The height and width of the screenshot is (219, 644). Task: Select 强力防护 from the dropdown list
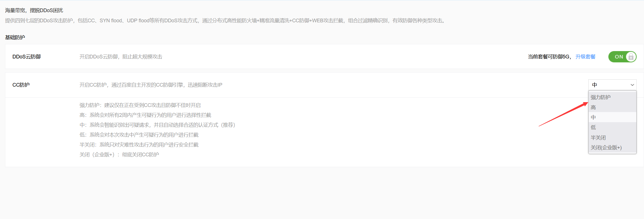tap(612, 97)
